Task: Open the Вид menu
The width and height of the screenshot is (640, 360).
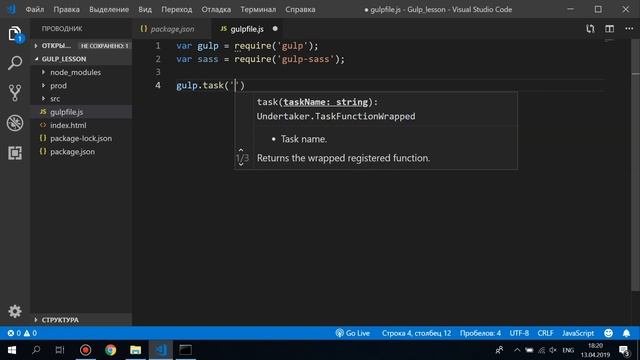Action: [x=145, y=9]
